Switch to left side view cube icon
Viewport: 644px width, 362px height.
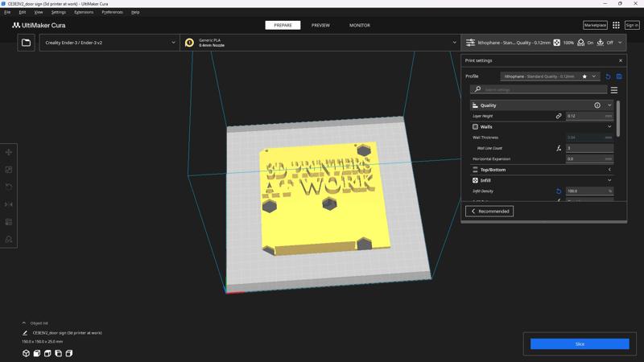[x=58, y=353]
